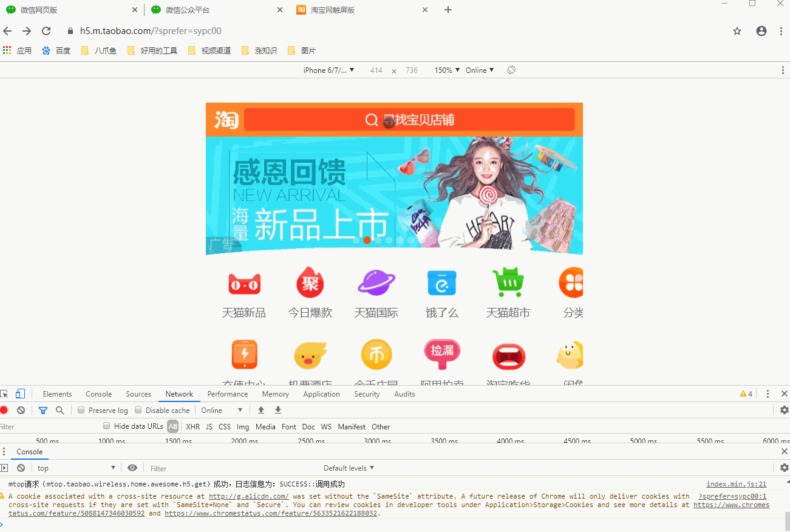The width and height of the screenshot is (790, 532).
Task: Switch to Elements tab
Action: (x=57, y=394)
